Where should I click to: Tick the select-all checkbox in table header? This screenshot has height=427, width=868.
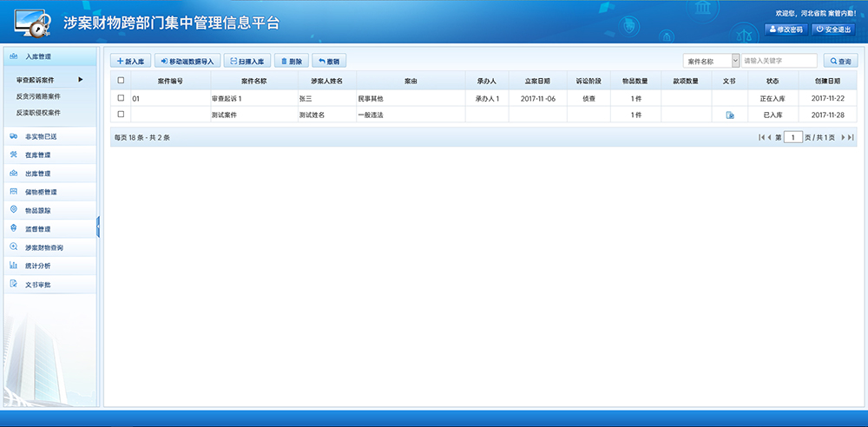pos(121,81)
